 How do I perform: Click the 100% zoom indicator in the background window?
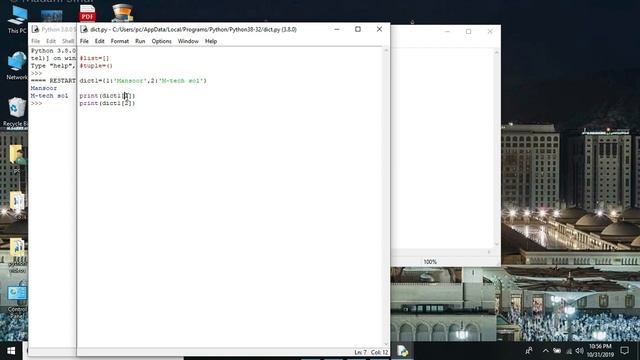click(430, 262)
